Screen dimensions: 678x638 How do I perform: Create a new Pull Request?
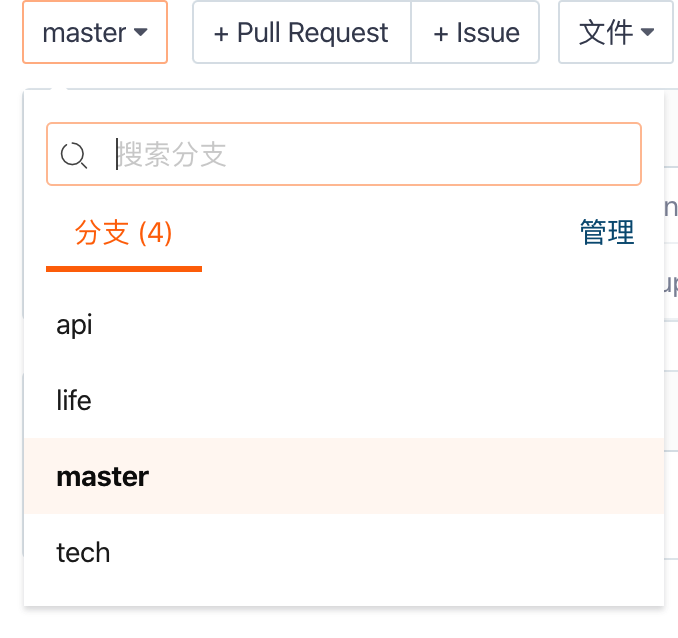coord(302,33)
